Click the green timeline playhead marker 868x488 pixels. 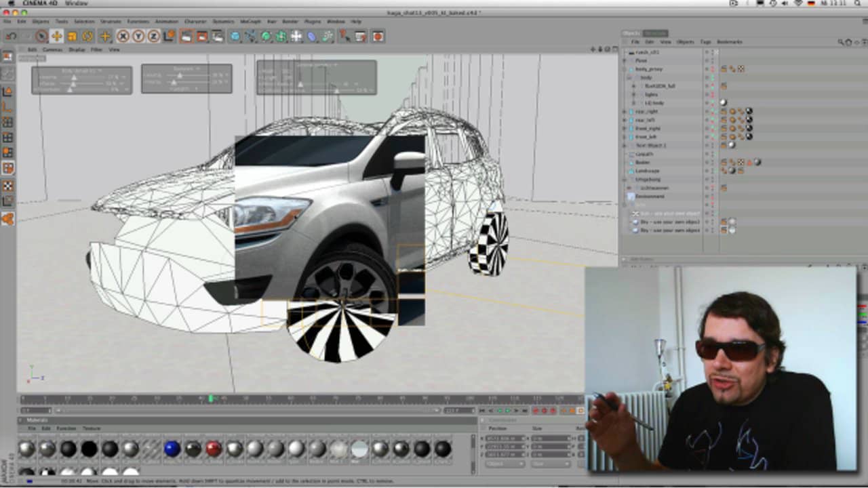(211, 399)
